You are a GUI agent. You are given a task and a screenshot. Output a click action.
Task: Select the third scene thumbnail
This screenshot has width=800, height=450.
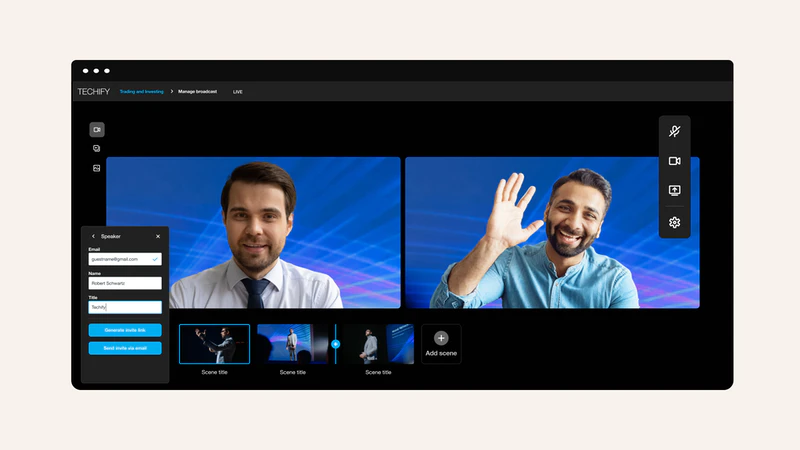(379, 344)
